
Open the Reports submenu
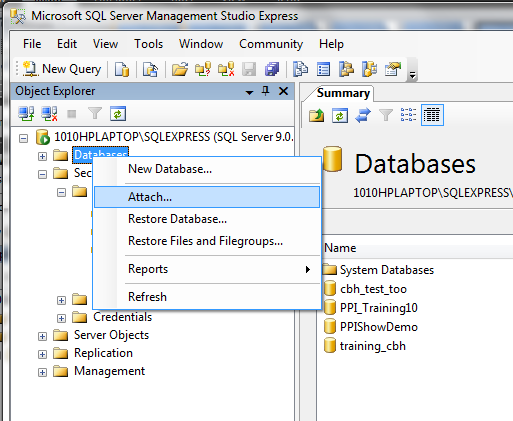(x=207, y=269)
